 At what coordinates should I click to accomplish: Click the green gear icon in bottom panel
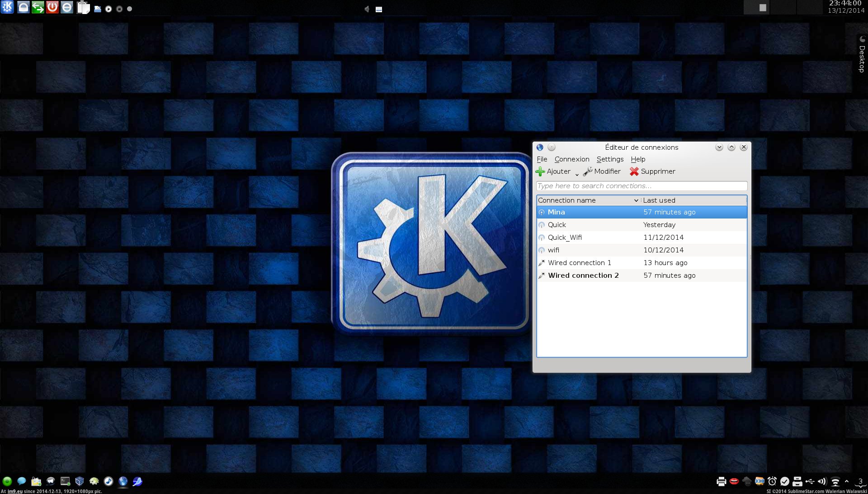tap(94, 481)
